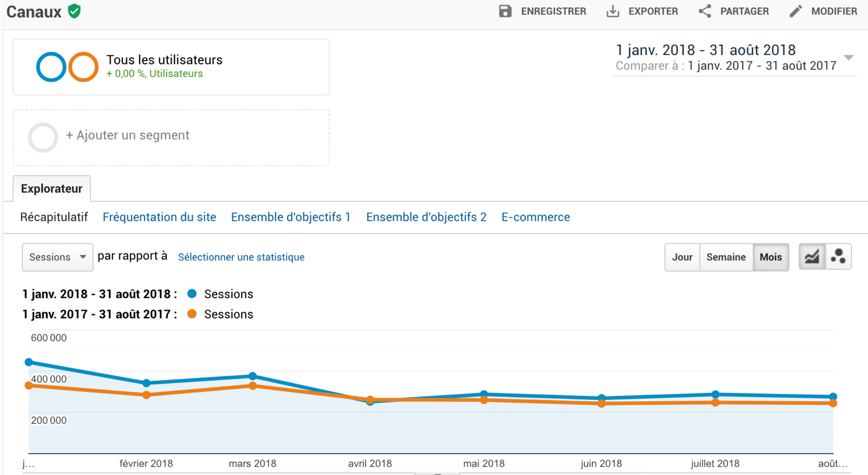Set graph granularity to Mois

(x=771, y=257)
